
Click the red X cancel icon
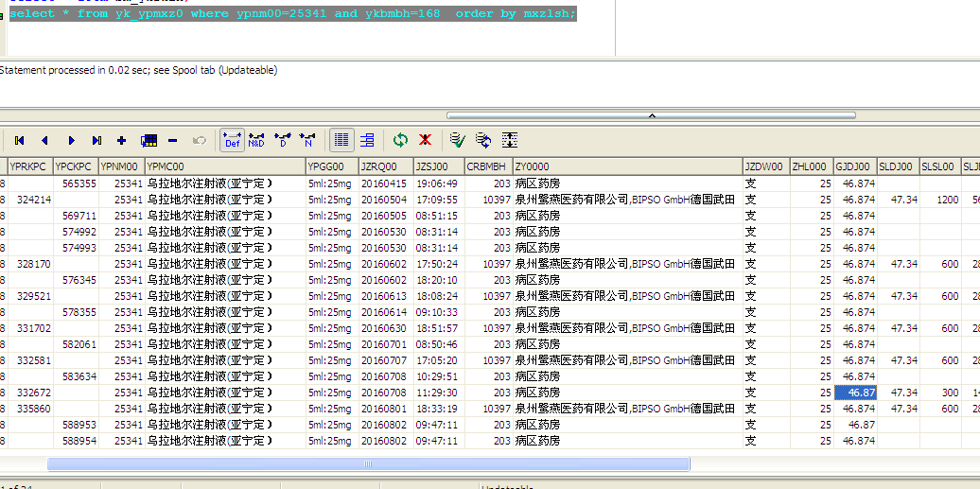425,141
